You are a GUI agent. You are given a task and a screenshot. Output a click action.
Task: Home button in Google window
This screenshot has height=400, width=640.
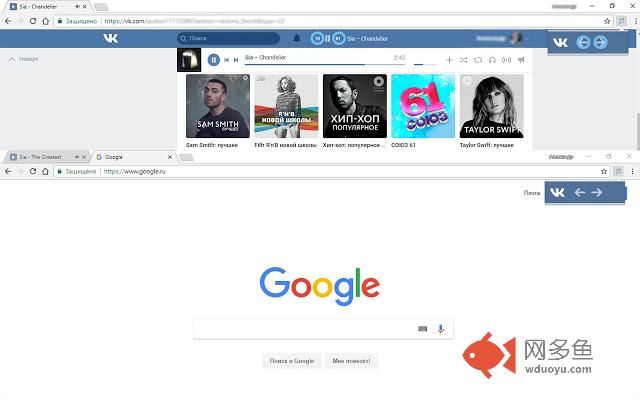(x=45, y=171)
